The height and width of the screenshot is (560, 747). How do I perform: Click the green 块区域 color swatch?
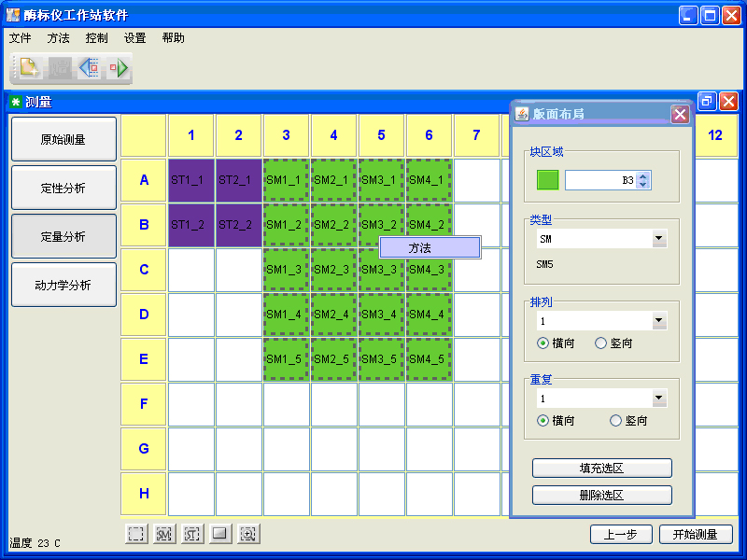(548, 180)
